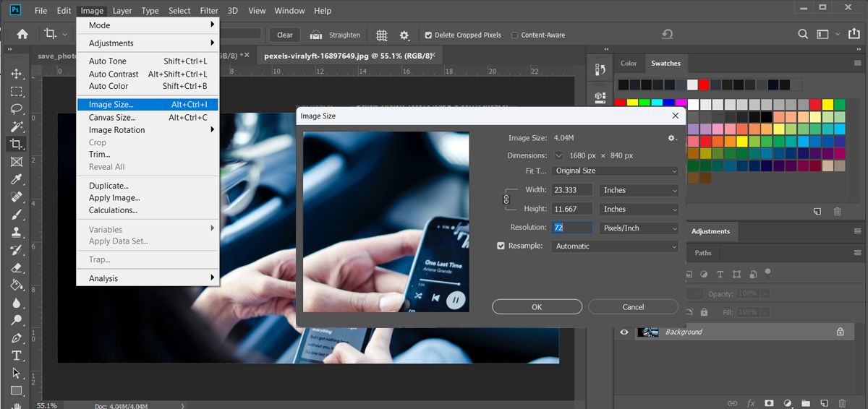The image size is (868, 409).
Task: Select the Horizontal Type tool
Action: point(17,356)
